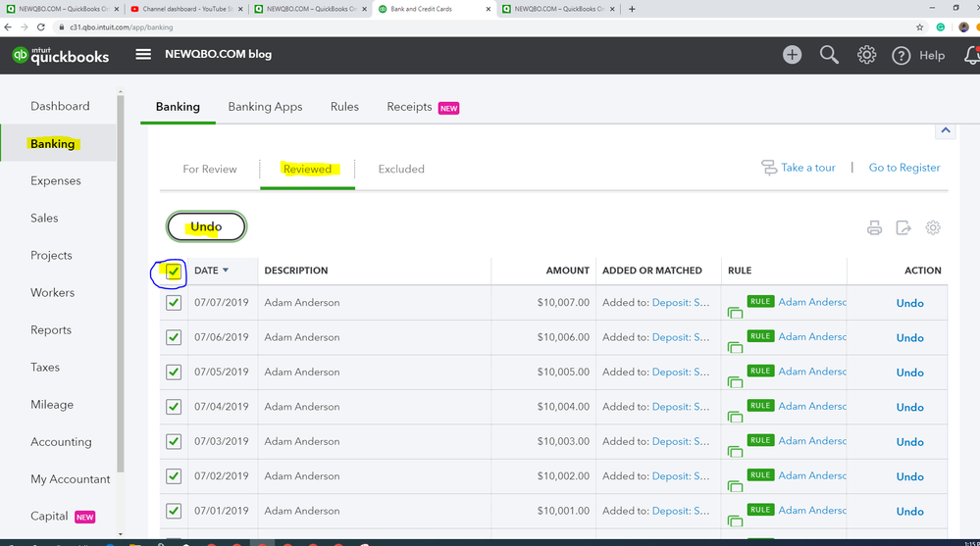Click Undo for 07/04/2019 transaction
The width and height of the screenshot is (980, 546).
click(909, 408)
